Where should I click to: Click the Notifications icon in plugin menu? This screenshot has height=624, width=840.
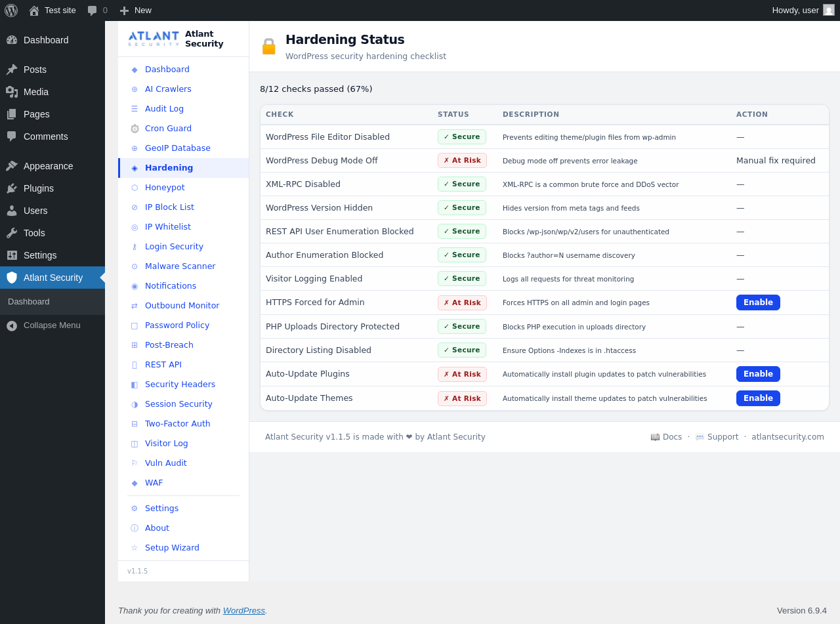pos(135,286)
